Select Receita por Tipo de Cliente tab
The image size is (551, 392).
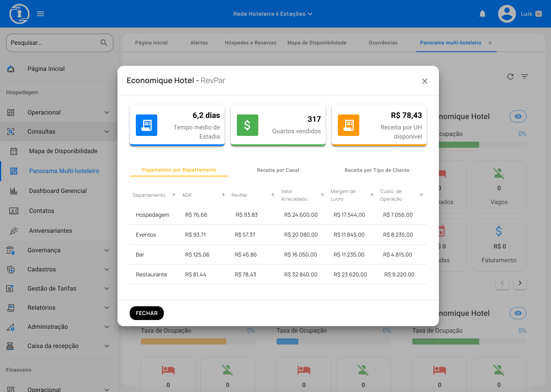tap(377, 170)
